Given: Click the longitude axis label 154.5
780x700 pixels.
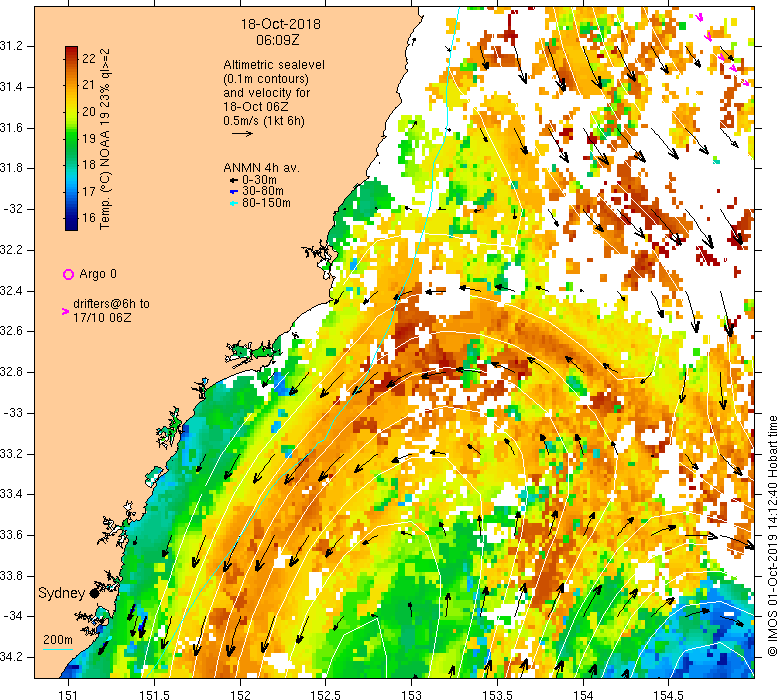Looking at the screenshot, I should pos(669,694).
